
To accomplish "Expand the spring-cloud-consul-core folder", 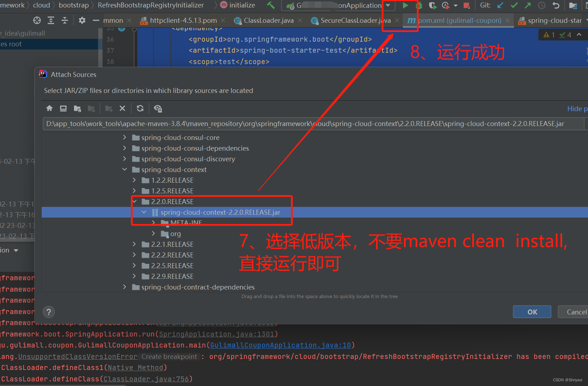I will tap(125, 137).
